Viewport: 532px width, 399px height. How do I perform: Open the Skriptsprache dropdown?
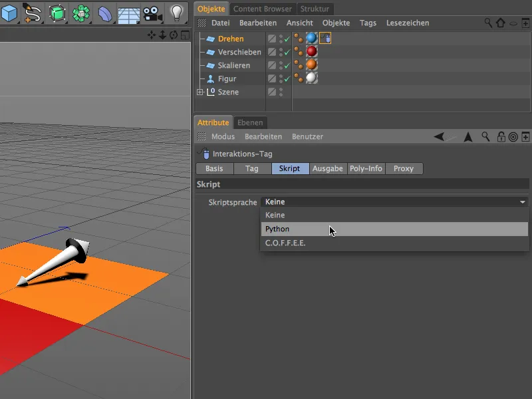[x=394, y=202]
